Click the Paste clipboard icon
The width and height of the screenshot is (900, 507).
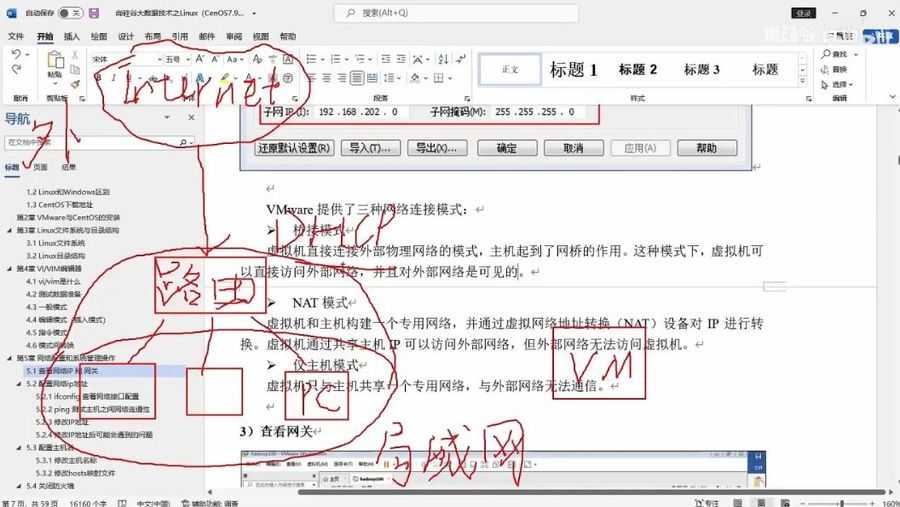tap(55, 60)
